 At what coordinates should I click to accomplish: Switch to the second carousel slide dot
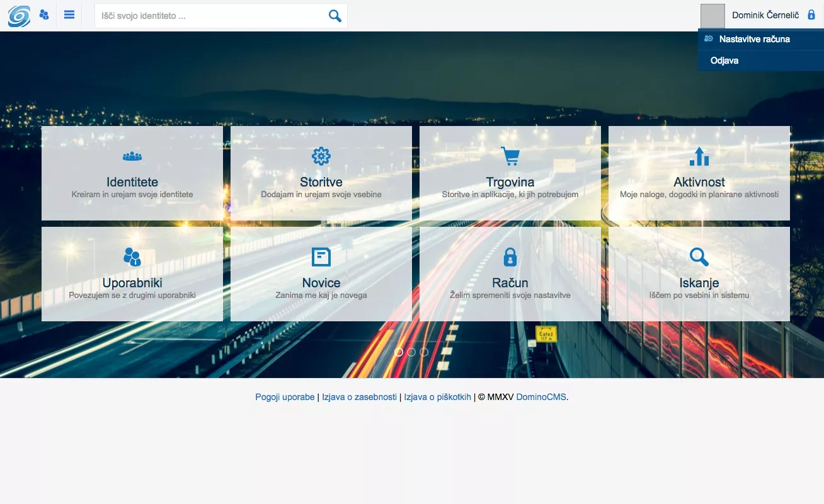(411, 352)
